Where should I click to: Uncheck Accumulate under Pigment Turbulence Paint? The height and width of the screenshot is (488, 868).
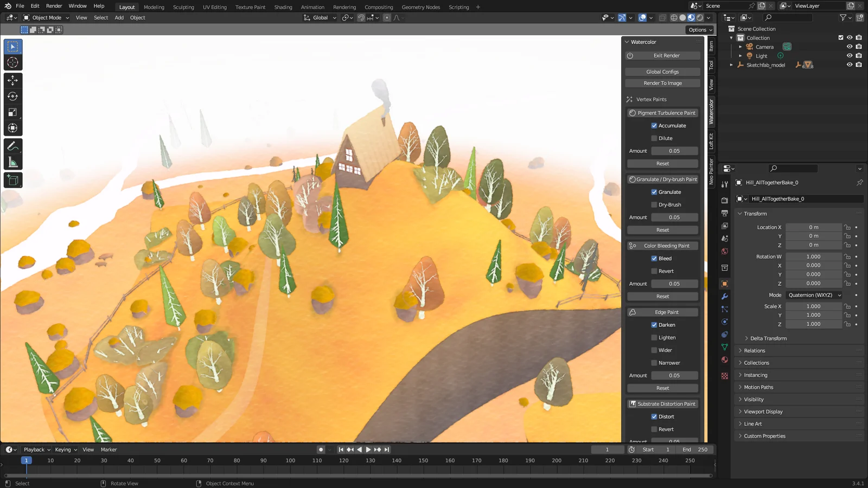click(655, 125)
